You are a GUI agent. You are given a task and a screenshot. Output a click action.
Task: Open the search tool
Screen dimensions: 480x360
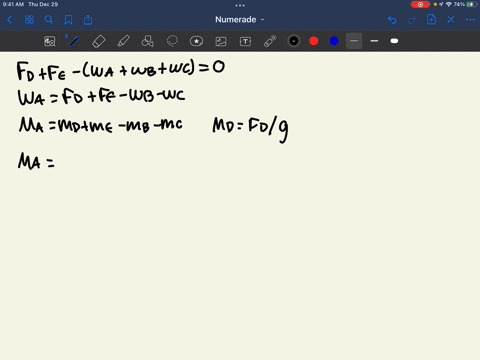49,20
